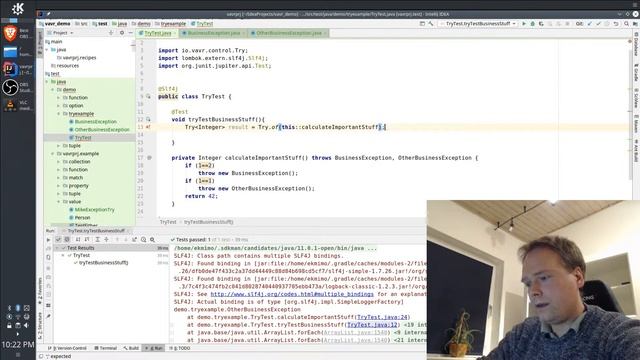Collapse all test results icon
640x360 pixels.
106,240
